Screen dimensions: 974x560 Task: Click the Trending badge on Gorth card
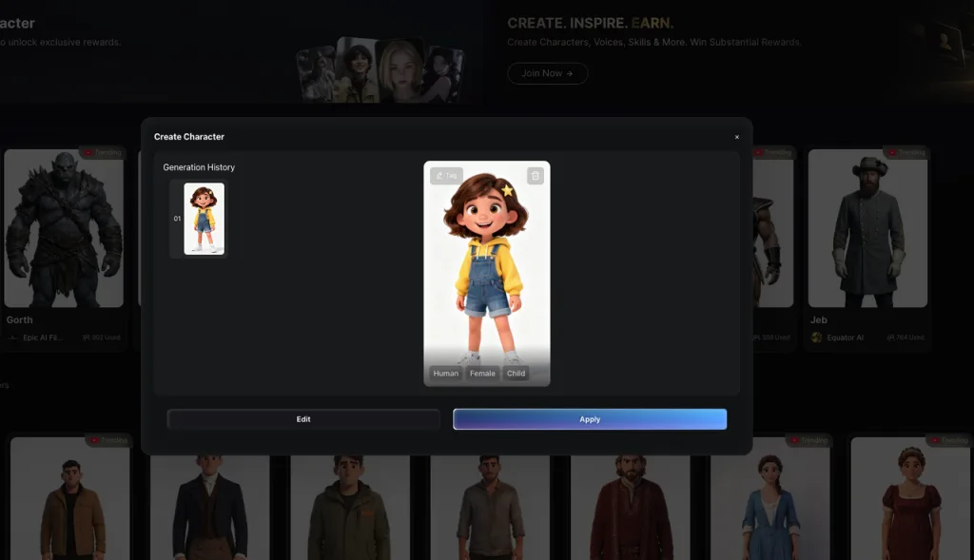pos(103,153)
